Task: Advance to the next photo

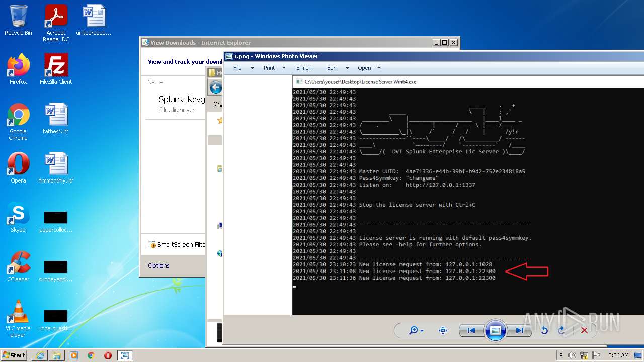Action: 519,330
